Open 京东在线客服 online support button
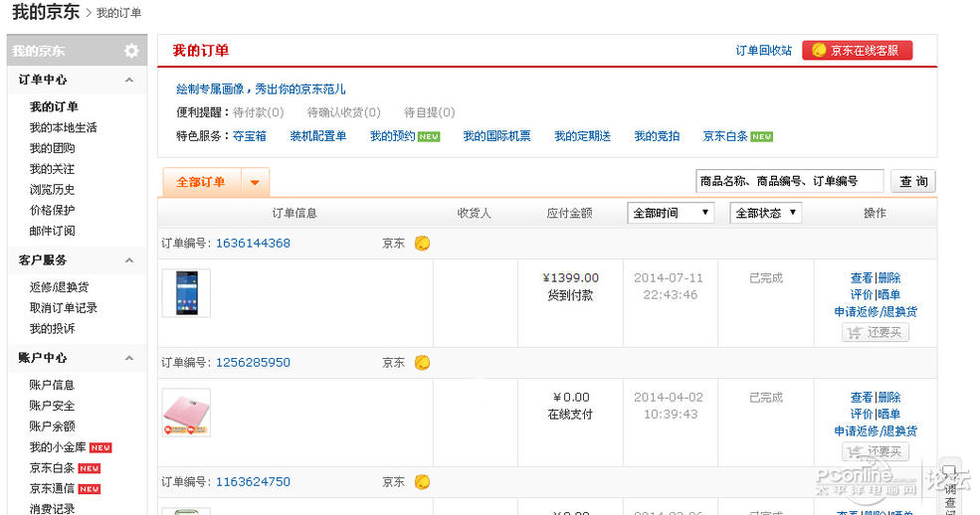Screen dimensions: 980x515 tap(858, 51)
